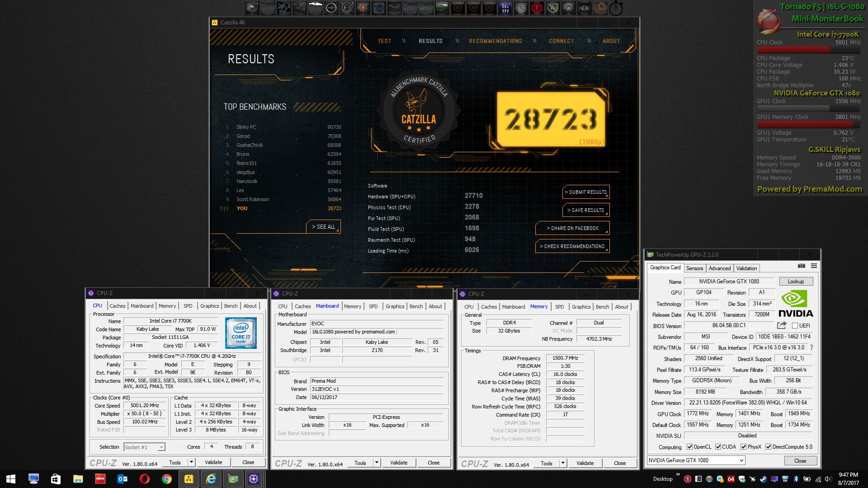Open the NVIDIA video icon in top dock

[x=442, y=8]
